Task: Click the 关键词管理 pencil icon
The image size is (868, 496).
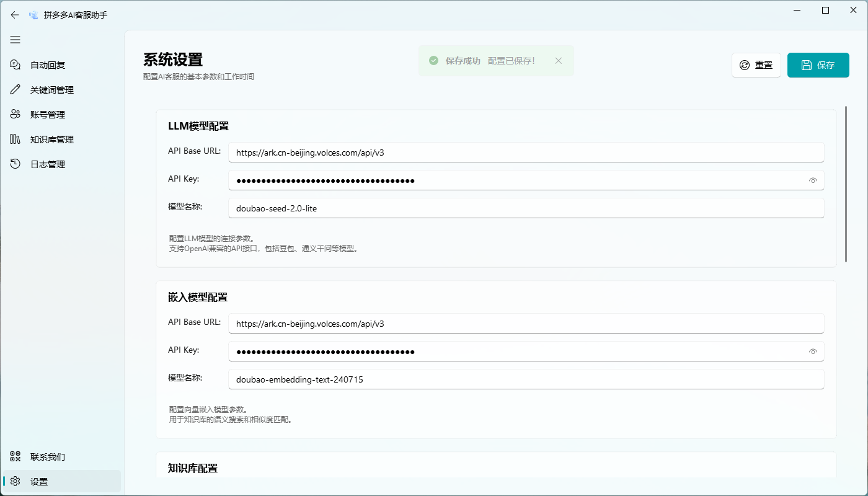Action: [15, 89]
